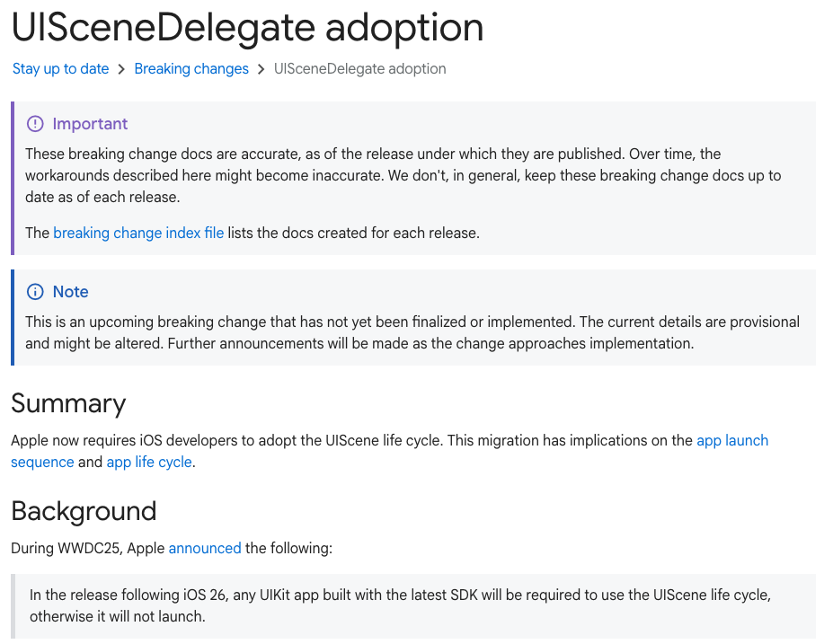Click the purple Important callout label
Image resolution: width=833 pixels, height=644 pixels.
click(x=90, y=124)
